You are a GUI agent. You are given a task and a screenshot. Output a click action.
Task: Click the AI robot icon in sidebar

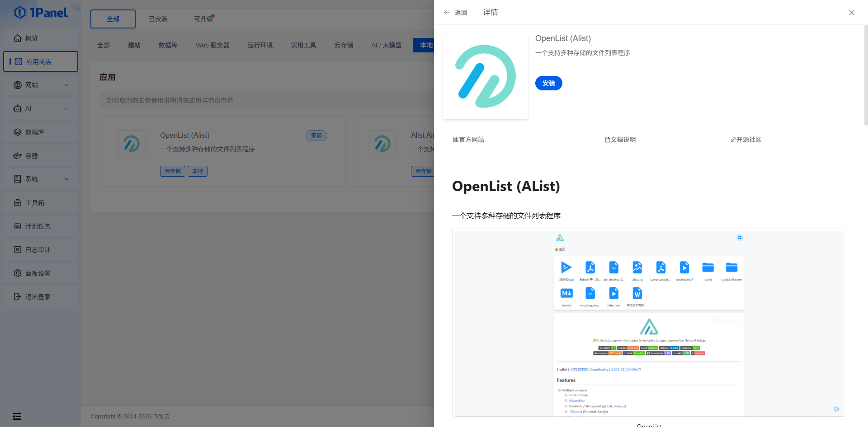click(18, 108)
